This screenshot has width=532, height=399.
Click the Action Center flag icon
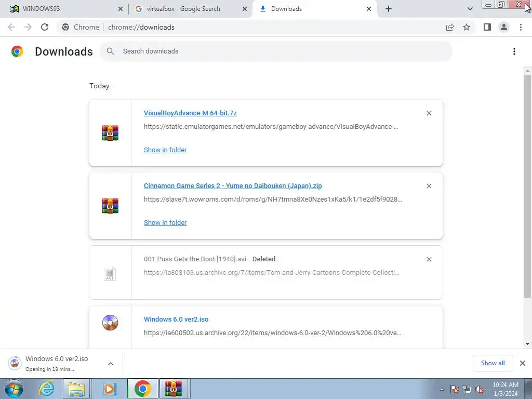[455, 389]
